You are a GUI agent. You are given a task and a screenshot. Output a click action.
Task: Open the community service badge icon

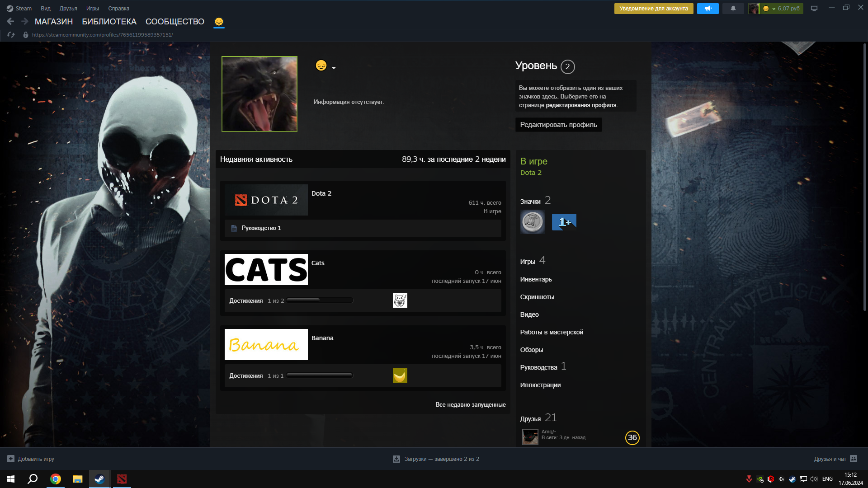click(532, 222)
